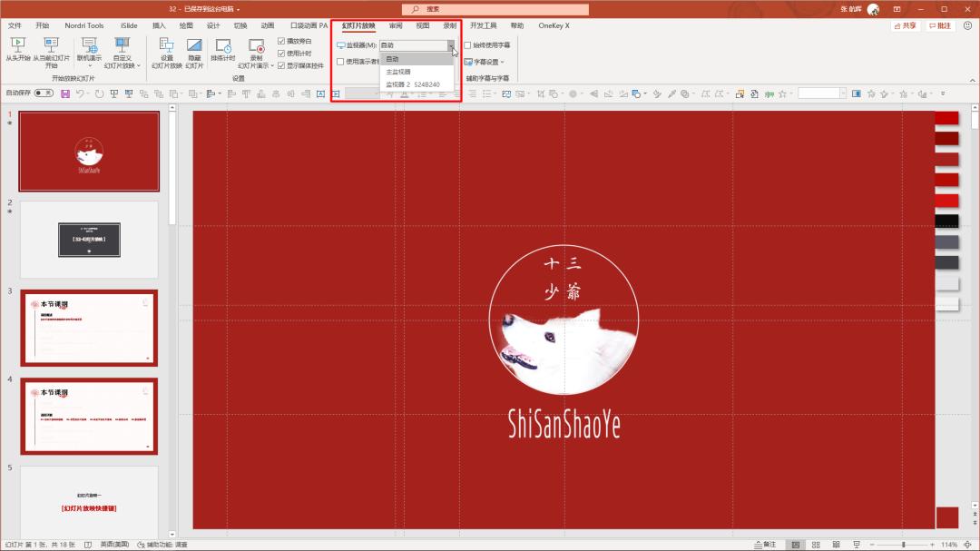Viewport: 980px width, 551px height.
Task: Click the smiley feedback icon
Action: click(x=966, y=25)
